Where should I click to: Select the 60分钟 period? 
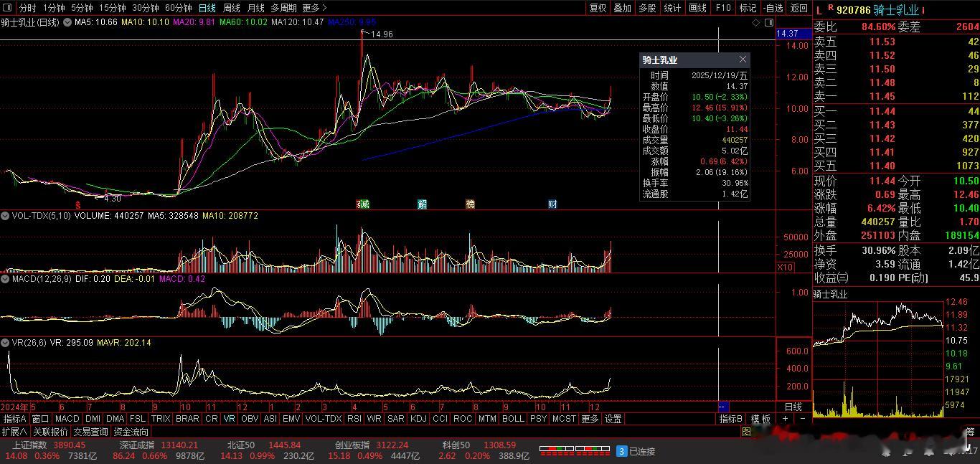click(x=179, y=8)
